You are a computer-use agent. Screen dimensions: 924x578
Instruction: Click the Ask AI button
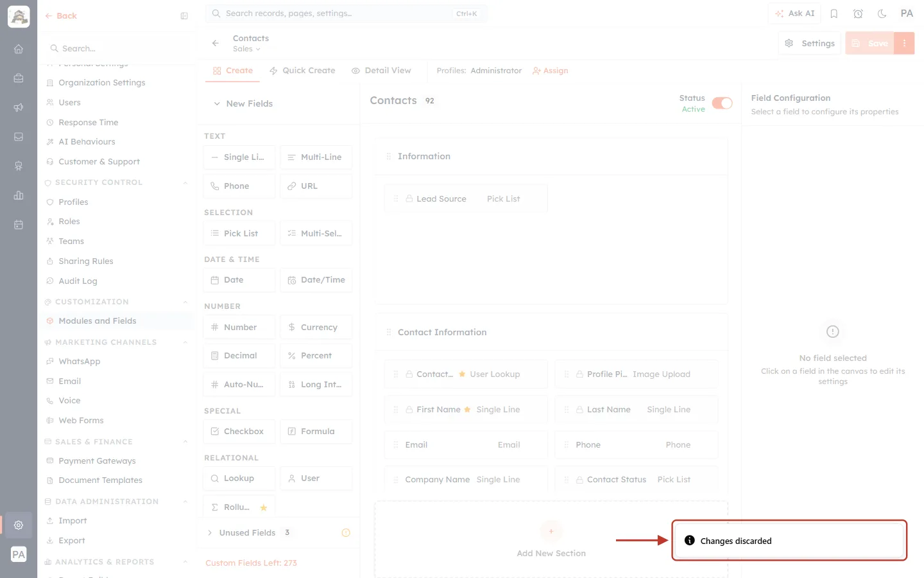794,13
